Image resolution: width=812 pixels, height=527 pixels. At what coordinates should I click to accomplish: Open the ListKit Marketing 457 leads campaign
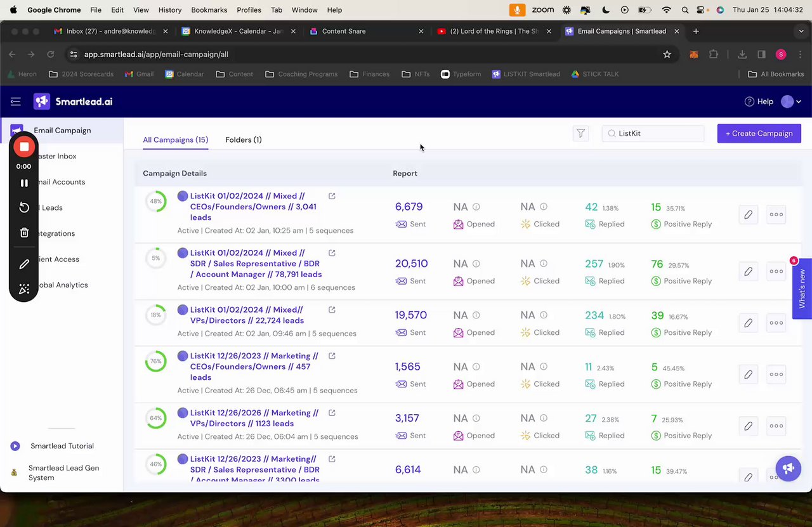click(x=254, y=367)
